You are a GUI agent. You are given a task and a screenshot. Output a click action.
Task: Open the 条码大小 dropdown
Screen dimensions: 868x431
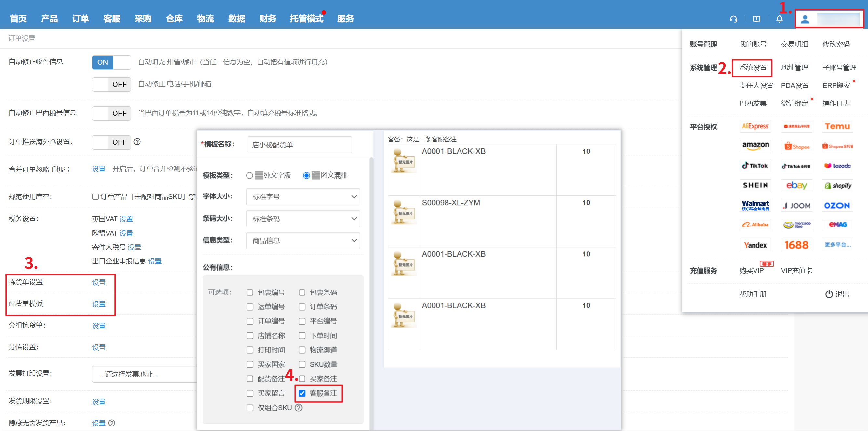[302, 219]
